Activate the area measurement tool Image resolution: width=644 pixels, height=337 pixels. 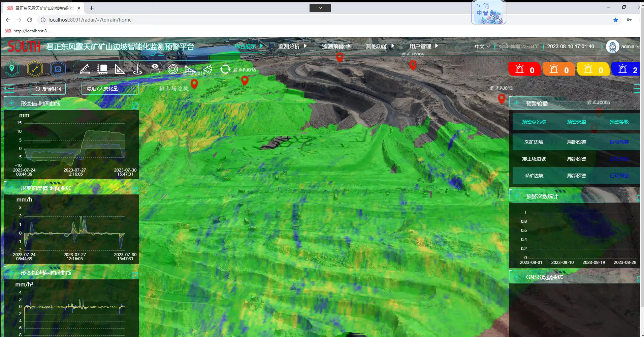(102, 69)
